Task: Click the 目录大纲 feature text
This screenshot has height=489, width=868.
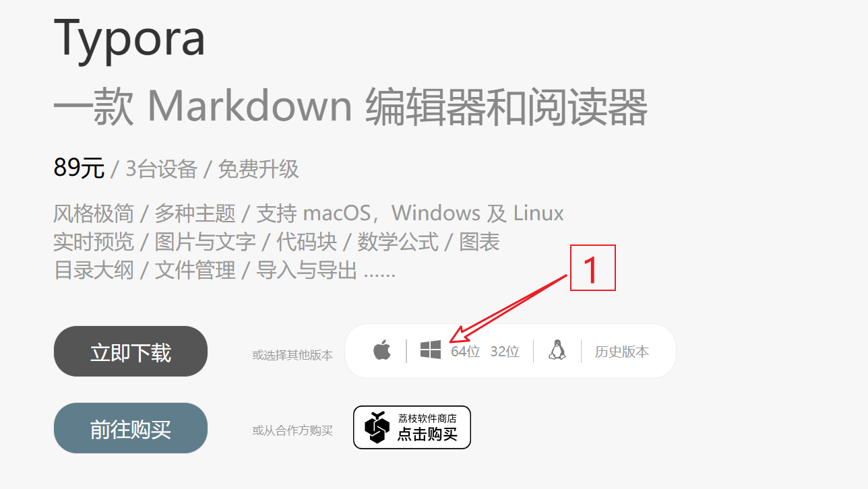Action: coord(94,270)
